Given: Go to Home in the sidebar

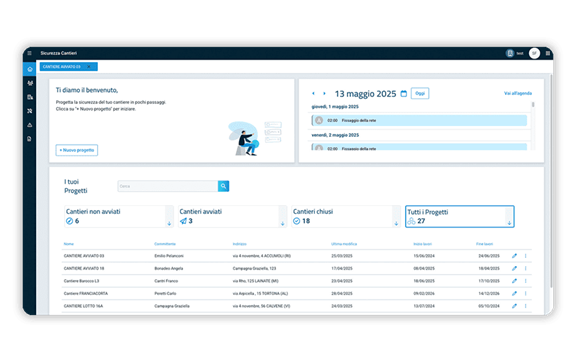Looking at the screenshot, I should [x=30, y=69].
